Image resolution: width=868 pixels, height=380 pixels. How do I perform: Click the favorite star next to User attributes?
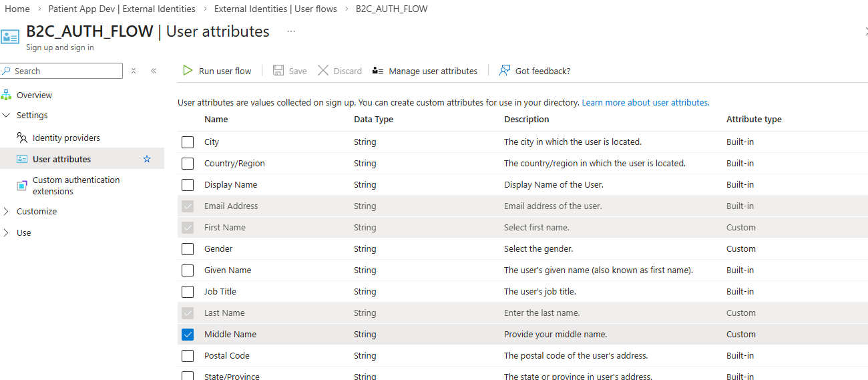[x=147, y=159]
